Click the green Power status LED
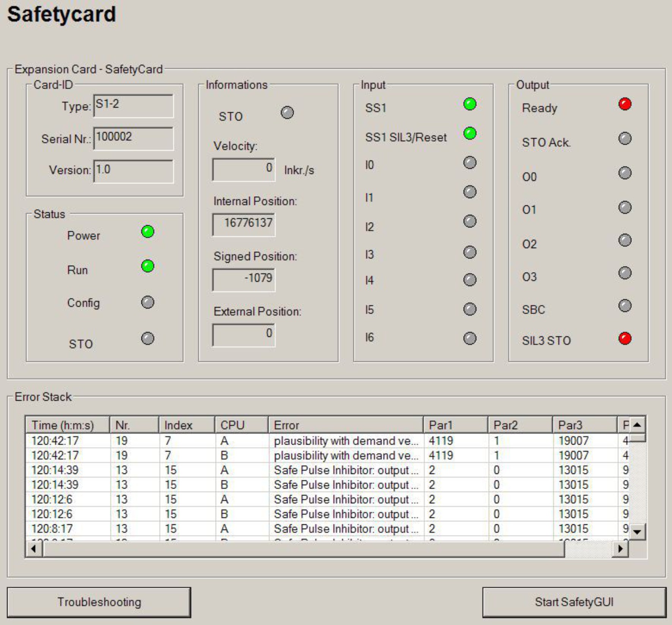 pos(148,232)
